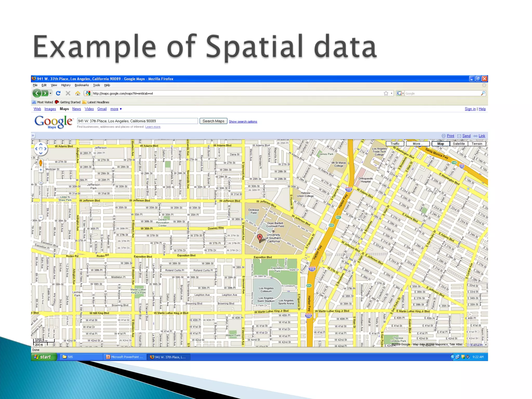
Task: Switch to Satellite map view
Action: [458, 144]
